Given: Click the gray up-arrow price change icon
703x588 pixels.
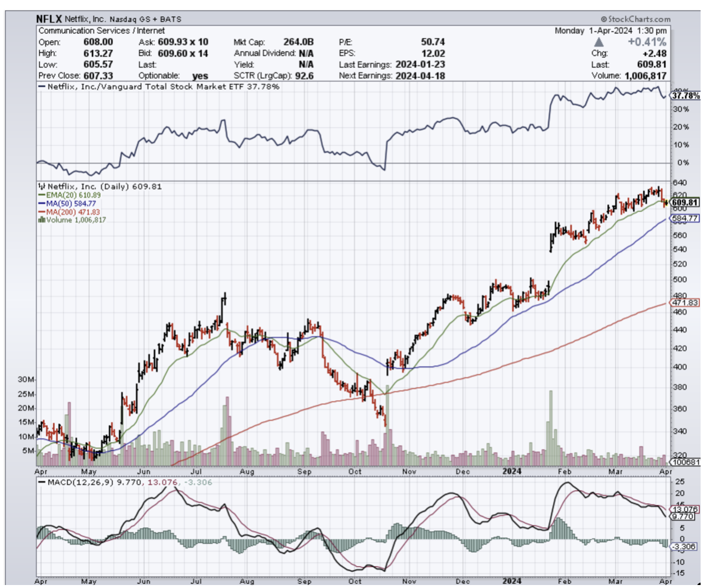Looking at the screenshot, I should 599,42.
